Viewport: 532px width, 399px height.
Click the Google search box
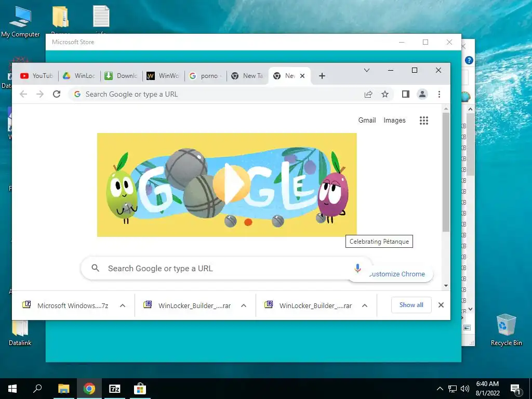pos(227,269)
